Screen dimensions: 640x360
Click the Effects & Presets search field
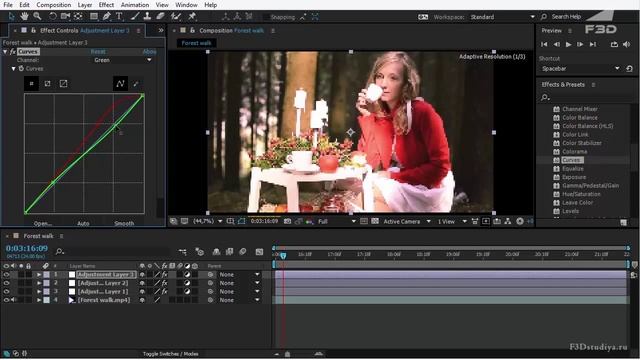[584, 97]
